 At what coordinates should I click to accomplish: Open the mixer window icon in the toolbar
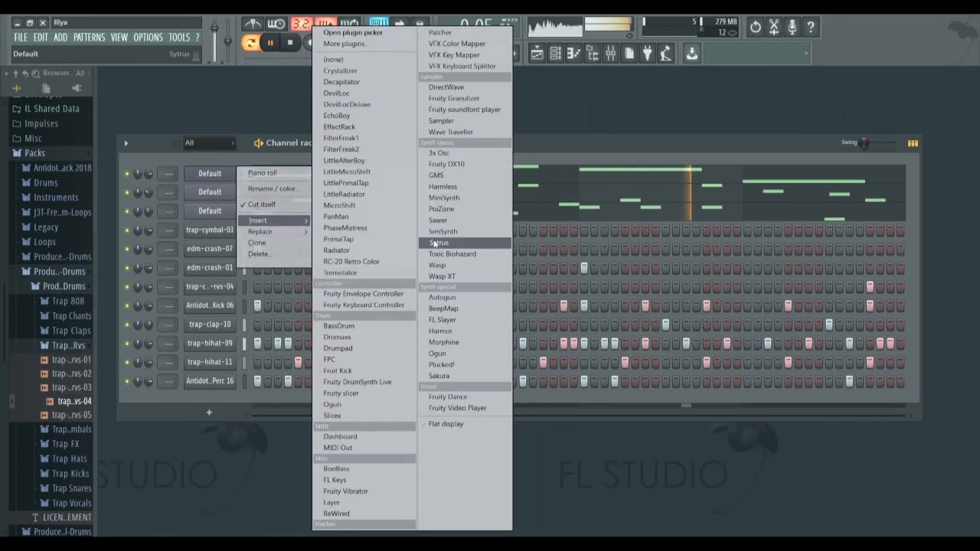click(x=611, y=53)
